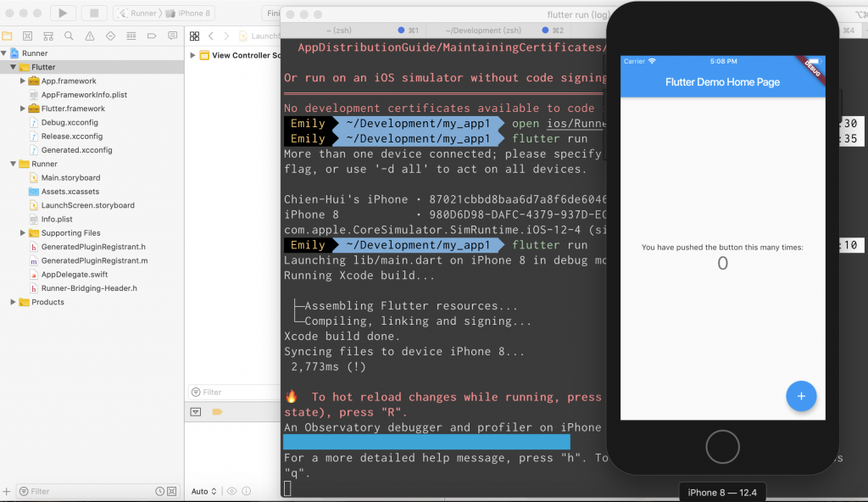868x502 pixels.
Task: Expand Flutter.framework disclosure triangle
Action: 23,109
